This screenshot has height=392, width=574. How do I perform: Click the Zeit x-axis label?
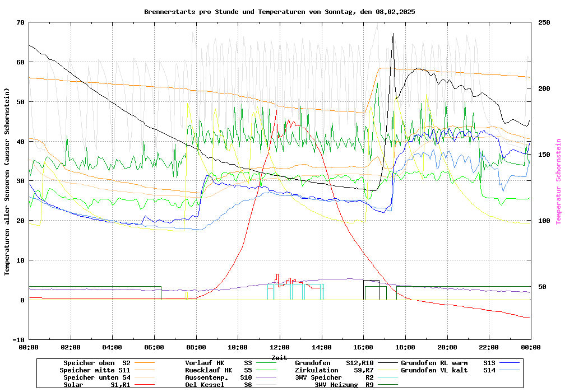coord(279,357)
